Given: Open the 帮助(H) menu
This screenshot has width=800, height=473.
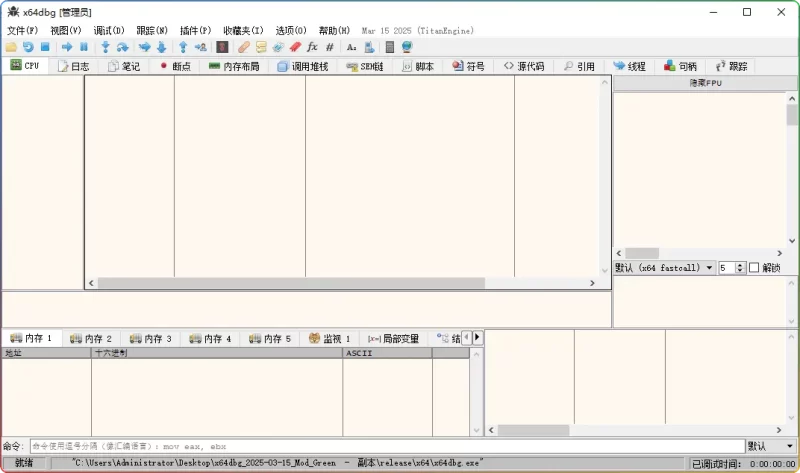Looking at the screenshot, I should point(334,31).
